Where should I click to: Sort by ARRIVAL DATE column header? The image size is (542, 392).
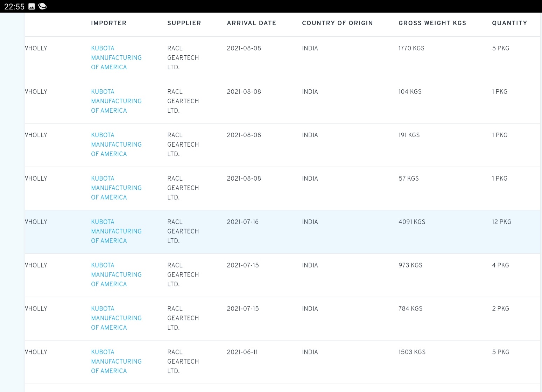(x=251, y=23)
